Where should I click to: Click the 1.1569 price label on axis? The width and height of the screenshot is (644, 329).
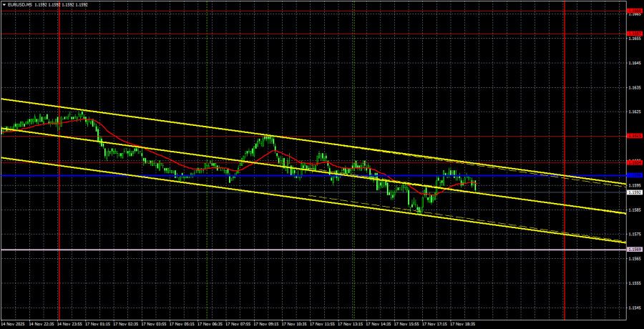pyautogui.click(x=634, y=249)
